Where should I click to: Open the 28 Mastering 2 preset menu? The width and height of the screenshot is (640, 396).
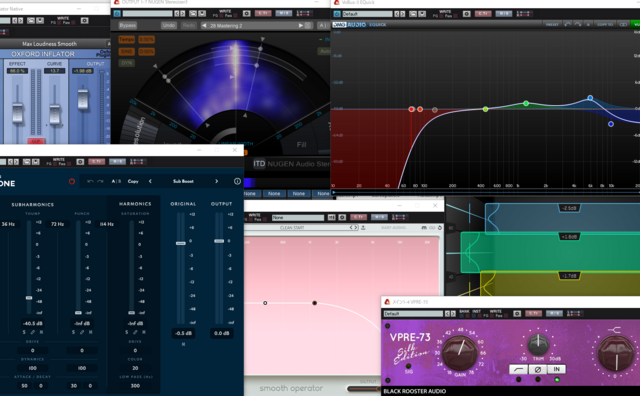click(253, 25)
